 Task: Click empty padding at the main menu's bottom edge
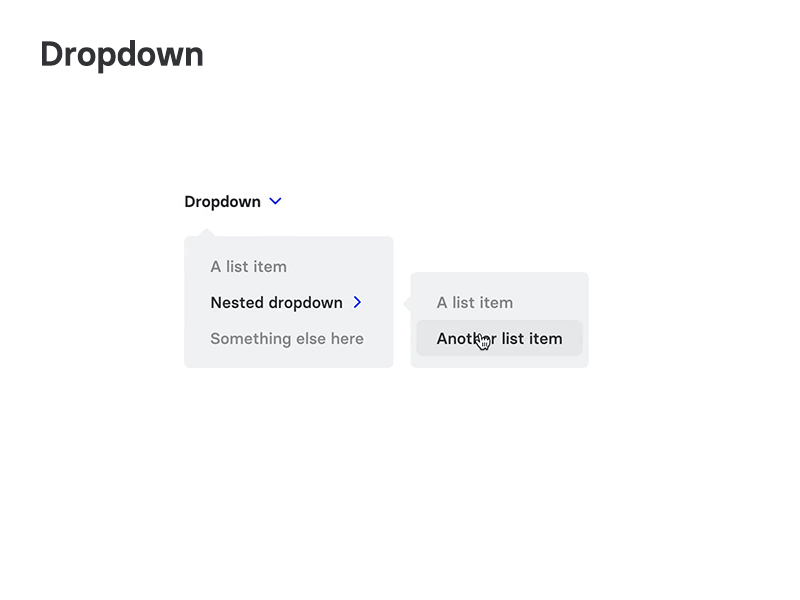click(x=288, y=362)
